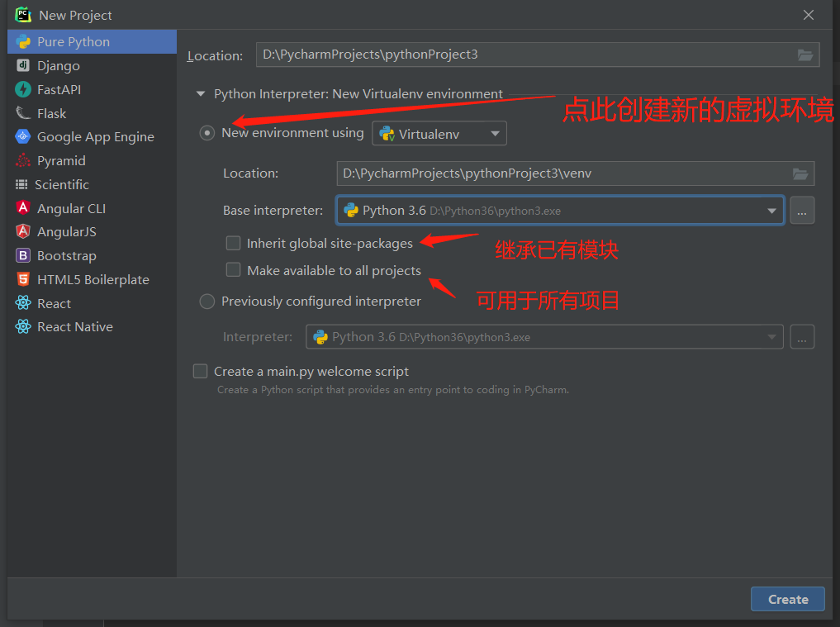Click the Pyramid framework icon

point(23,160)
